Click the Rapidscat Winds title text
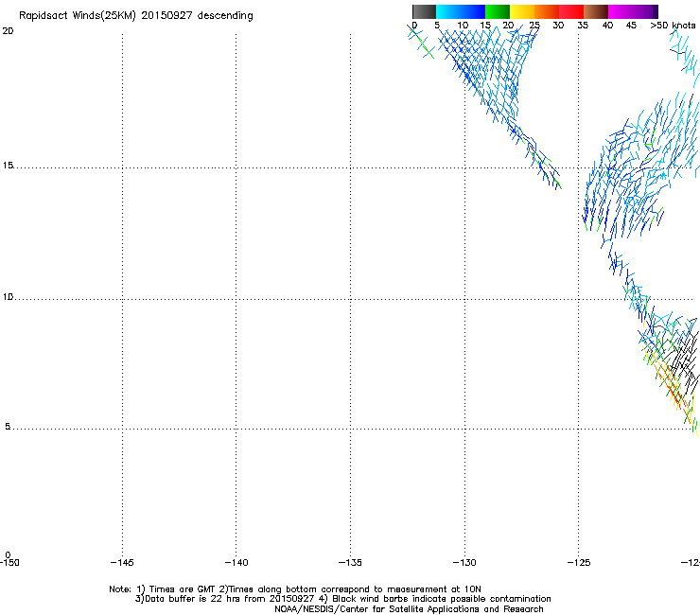The width and height of the screenshot is (700, 615). click(x=135, y=16)
